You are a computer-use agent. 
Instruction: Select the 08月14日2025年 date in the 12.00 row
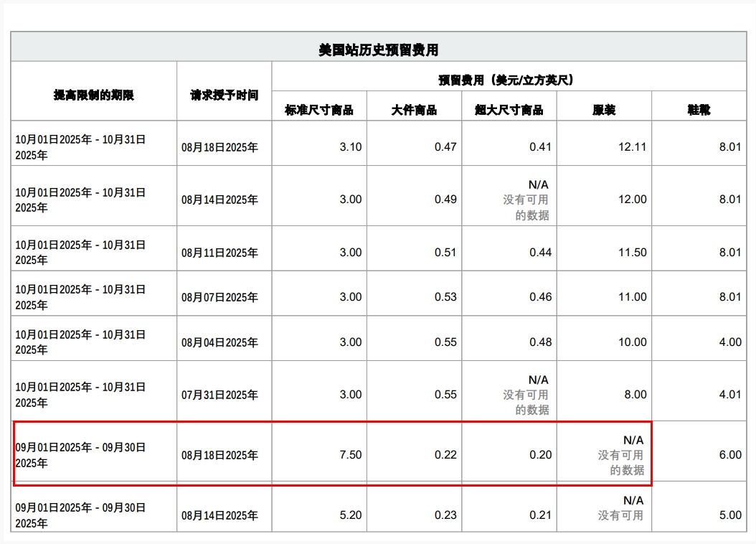pyautogui.click(x=220, y=200)
